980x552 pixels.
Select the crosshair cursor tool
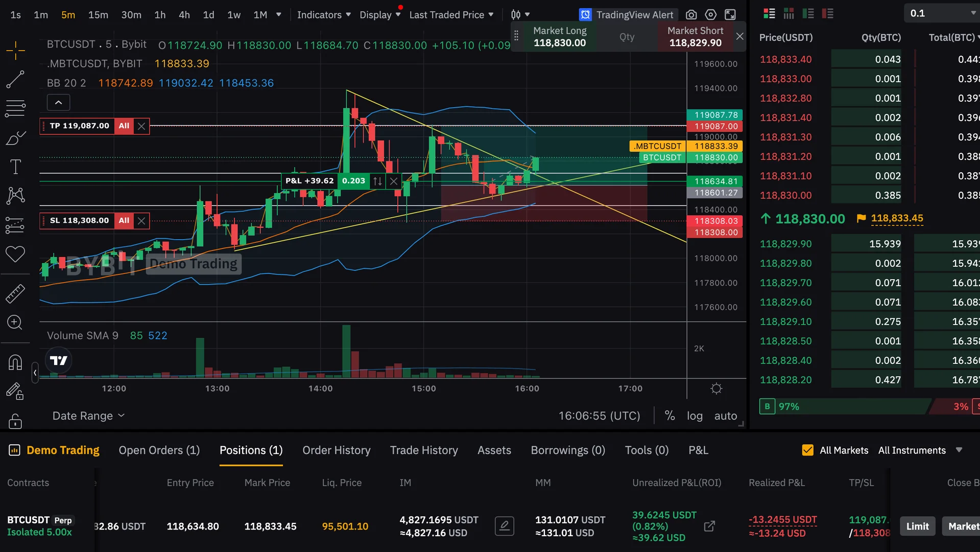[15, 50]
